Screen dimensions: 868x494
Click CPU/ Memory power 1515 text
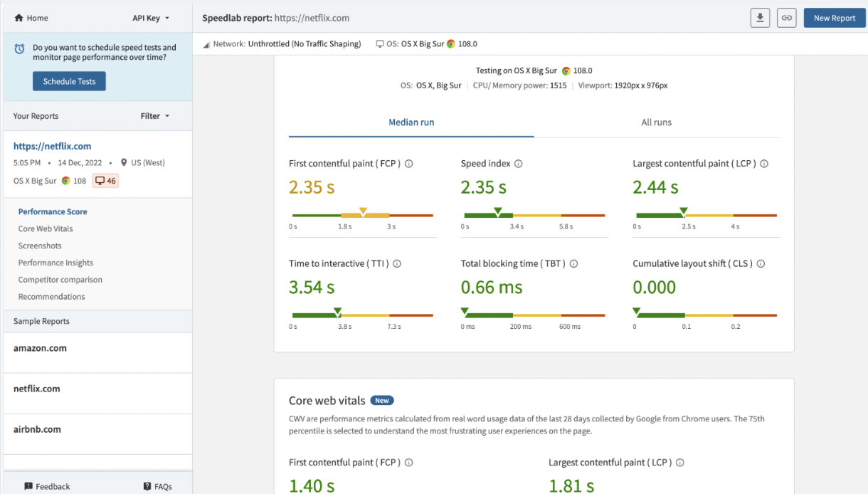click(x=520, y=85)
